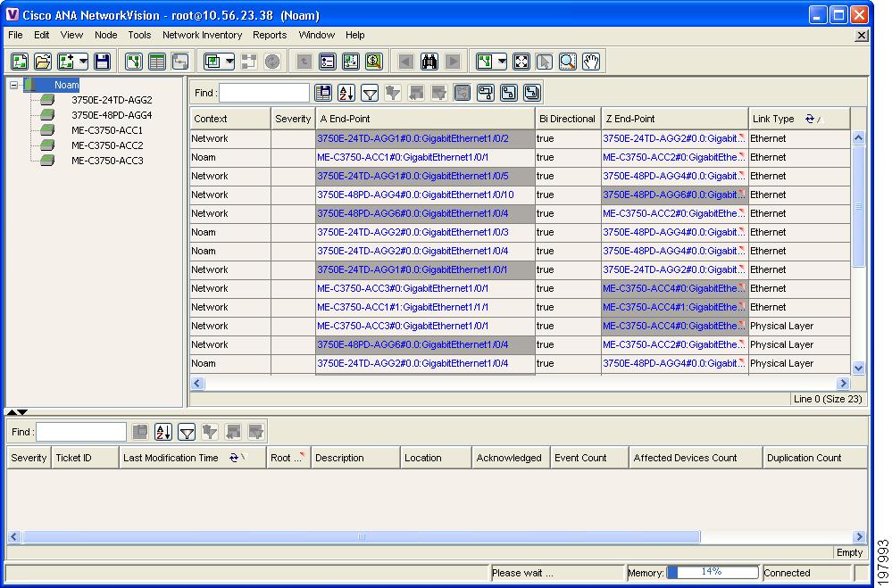Click the filter funnel icon in links toolbar
This screenshot has height=588, width=892.
[370, 93]
